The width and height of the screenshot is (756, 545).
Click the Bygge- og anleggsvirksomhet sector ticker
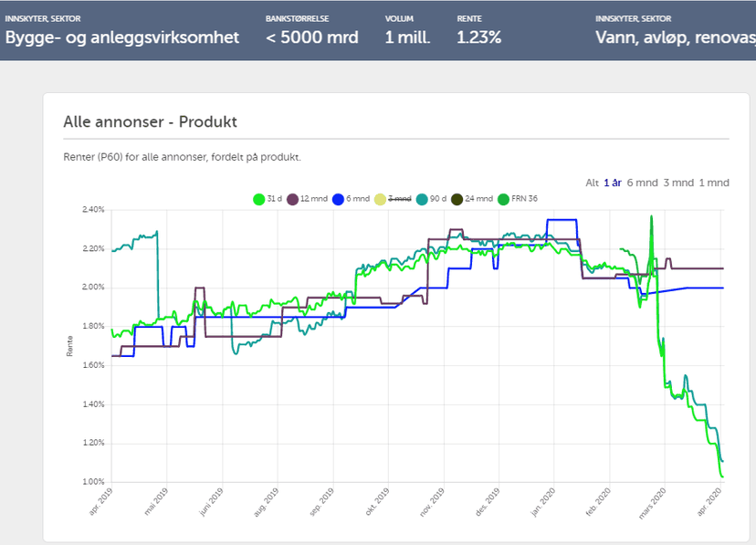pos(122,37)
